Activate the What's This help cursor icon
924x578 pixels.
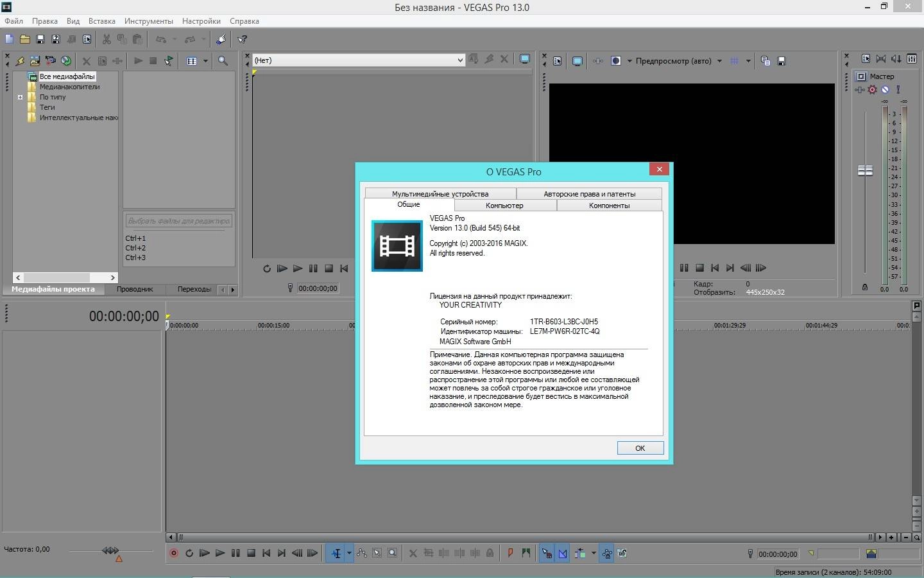[243, 39]
